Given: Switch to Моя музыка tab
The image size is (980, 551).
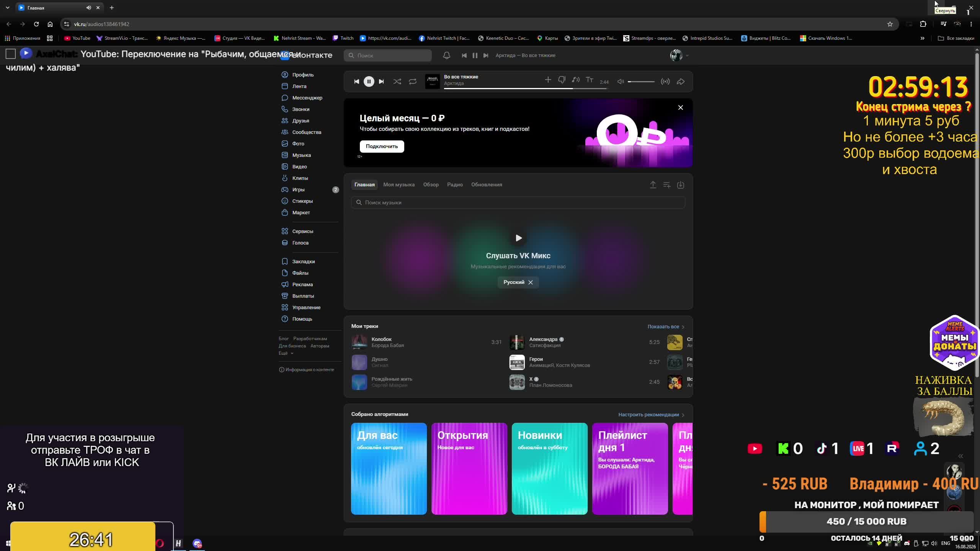Looking at the screenshot, I should click(x=399, y=184).
